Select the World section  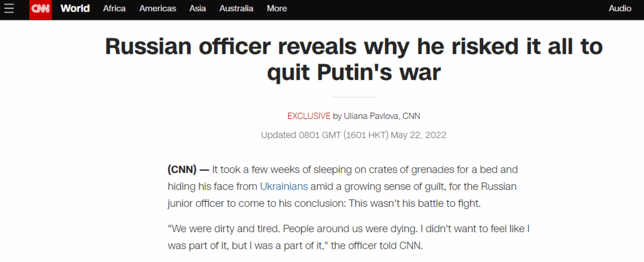point(75,8)
